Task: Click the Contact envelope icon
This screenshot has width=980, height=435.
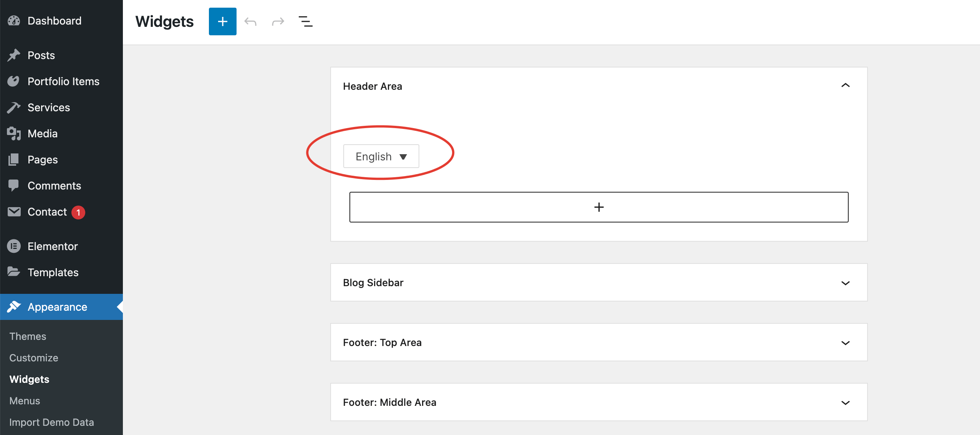Action: point(14,212)
